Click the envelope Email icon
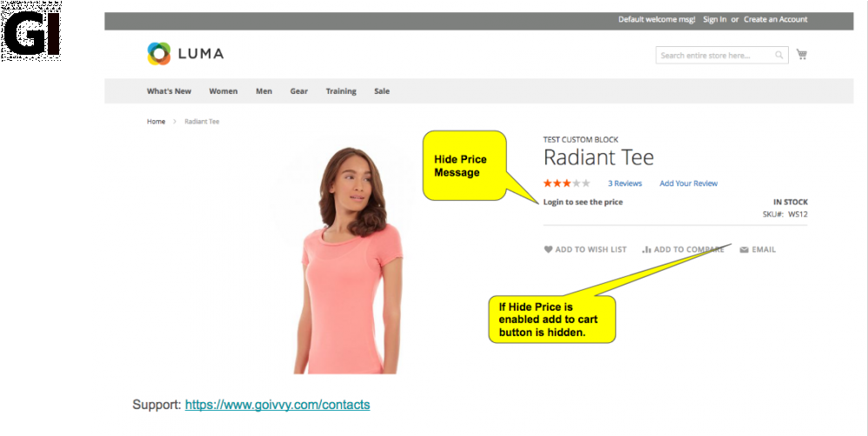 (744, 250)
